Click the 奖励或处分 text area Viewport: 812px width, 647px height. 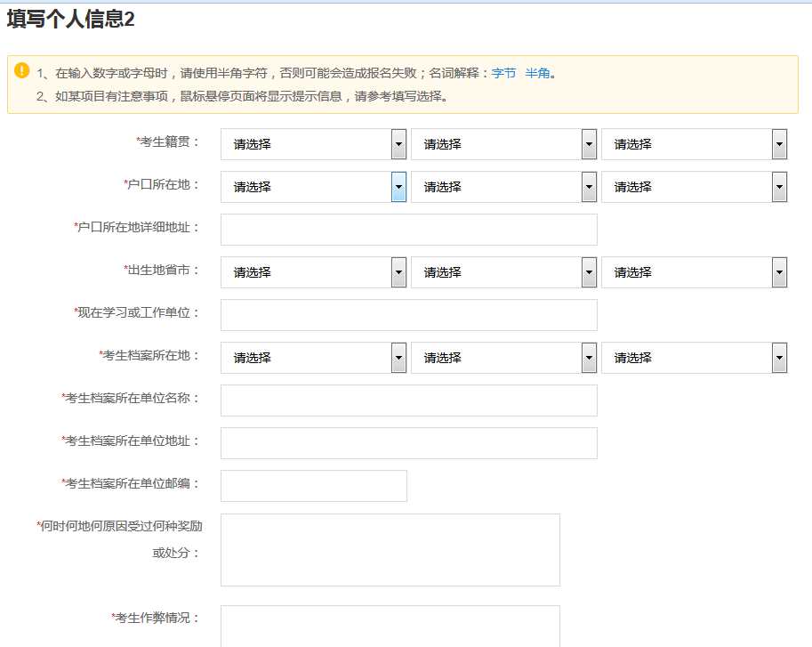coord(390,550)
